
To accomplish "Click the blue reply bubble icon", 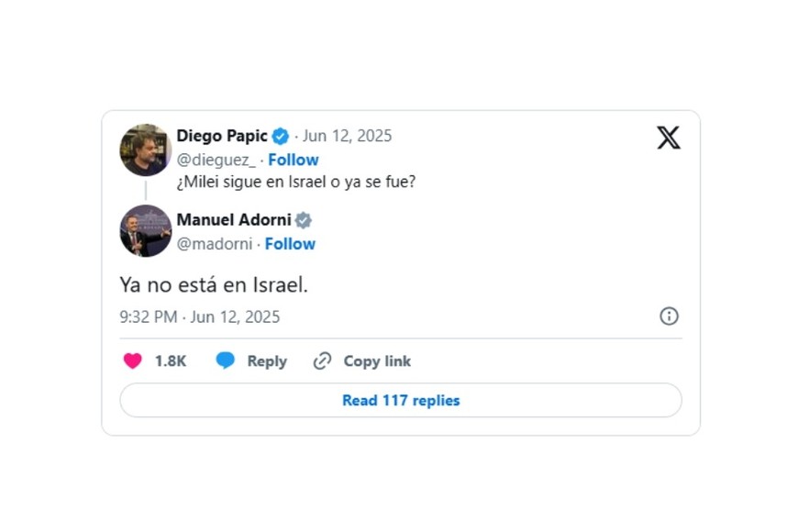I will coord(226,361).
